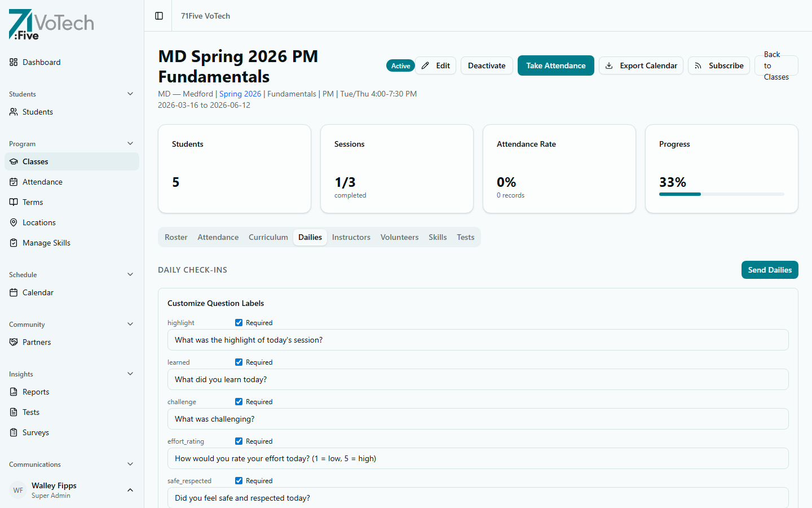Open the Partners section icon
Viewport: 812px width, 508px height.
coord(13,341)
